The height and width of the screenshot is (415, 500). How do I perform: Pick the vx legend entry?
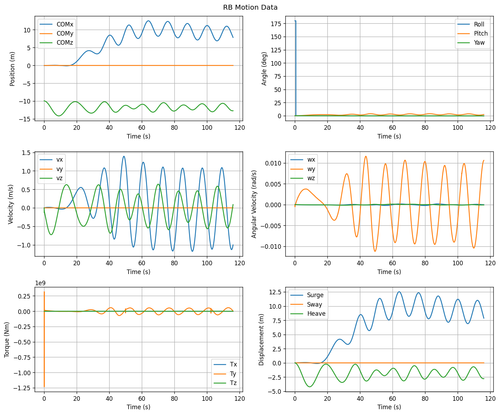pos(51,160)
